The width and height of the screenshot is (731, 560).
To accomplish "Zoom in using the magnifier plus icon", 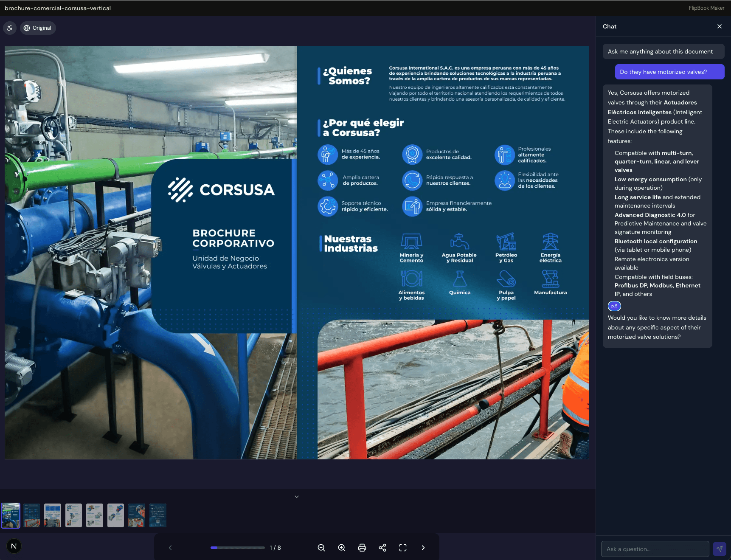I will [342, 548].
